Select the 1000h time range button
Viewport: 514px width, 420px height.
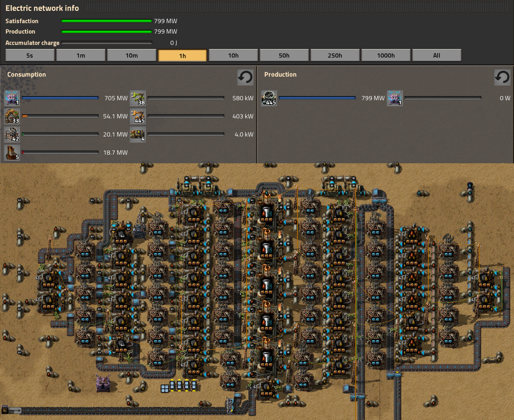pos(385,55)
